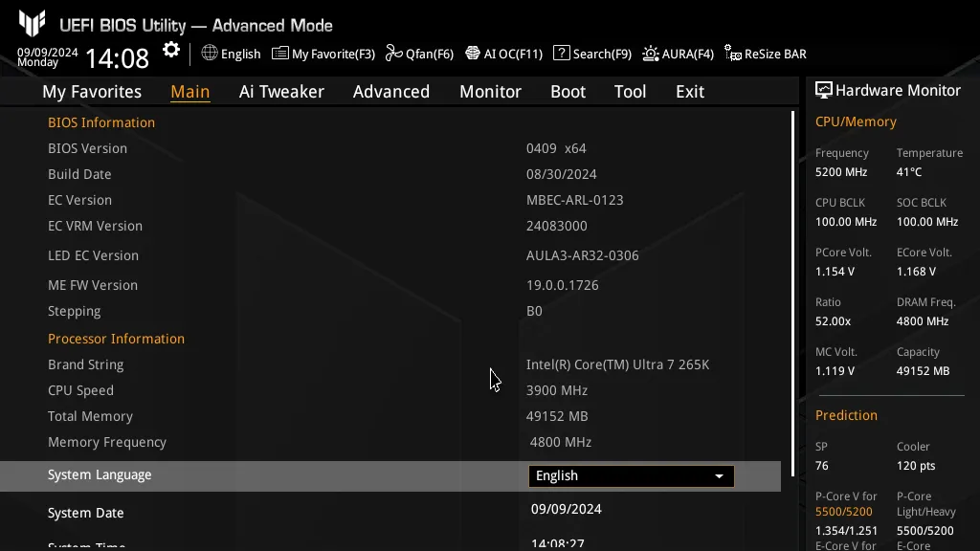Switch to the Tool tab
The image size is (980, 551).
[630, 91]
